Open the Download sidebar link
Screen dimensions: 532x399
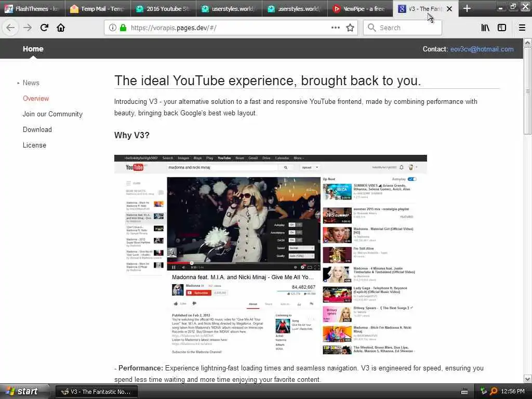coord(37,129)
